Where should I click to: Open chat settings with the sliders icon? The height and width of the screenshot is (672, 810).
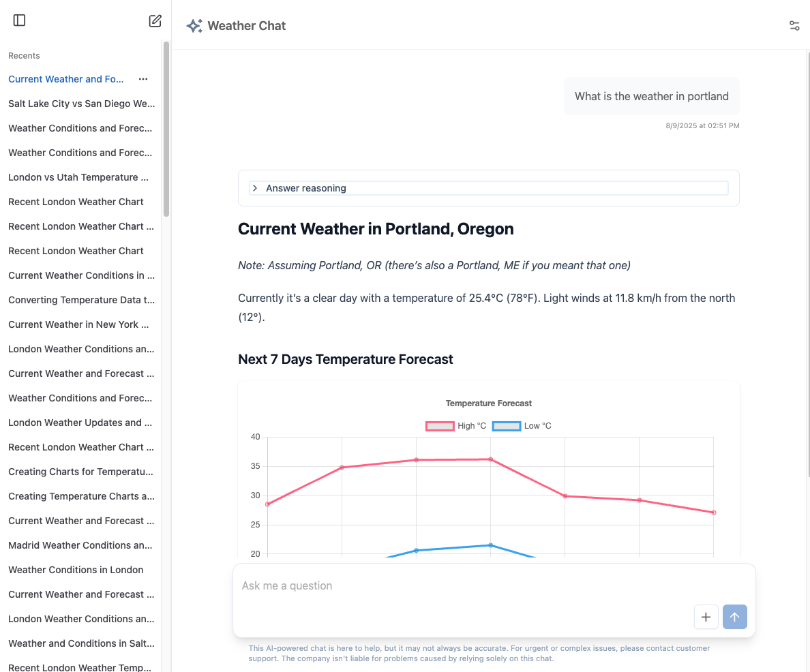[x=794, y=25]
